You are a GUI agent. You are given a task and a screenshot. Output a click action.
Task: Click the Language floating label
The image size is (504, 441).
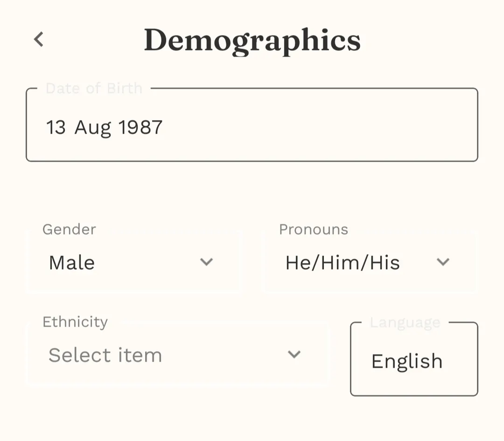coord(405,323)
